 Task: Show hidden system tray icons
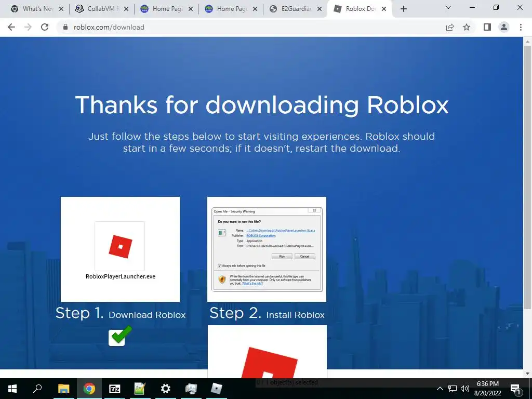click(440, 389)
